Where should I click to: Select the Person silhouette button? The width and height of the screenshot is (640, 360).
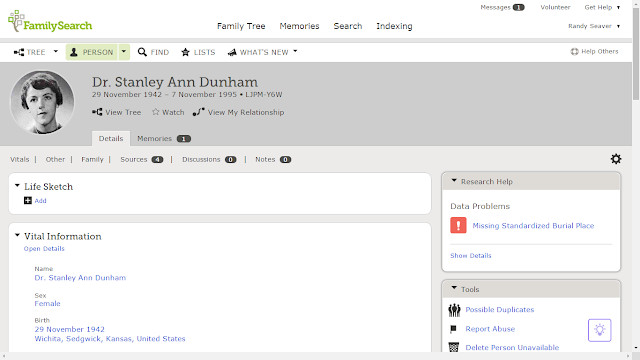pyautogui.click(x=74, y=52)
